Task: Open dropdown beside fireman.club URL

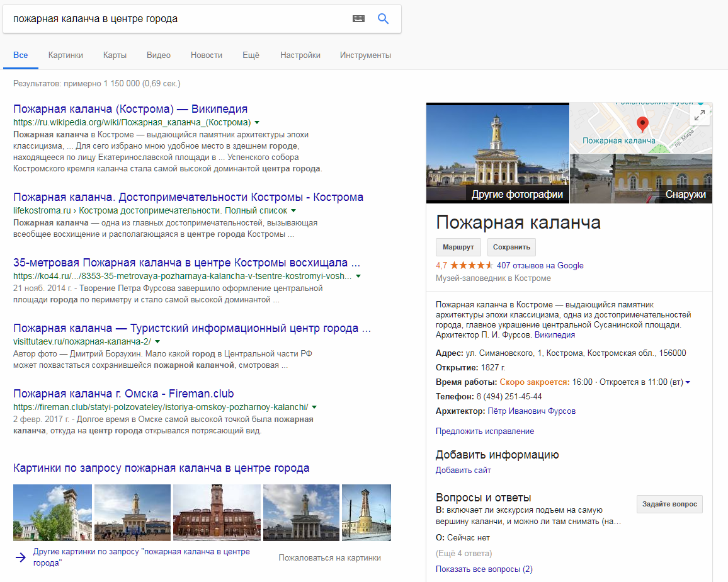Action: click(314, 407)
